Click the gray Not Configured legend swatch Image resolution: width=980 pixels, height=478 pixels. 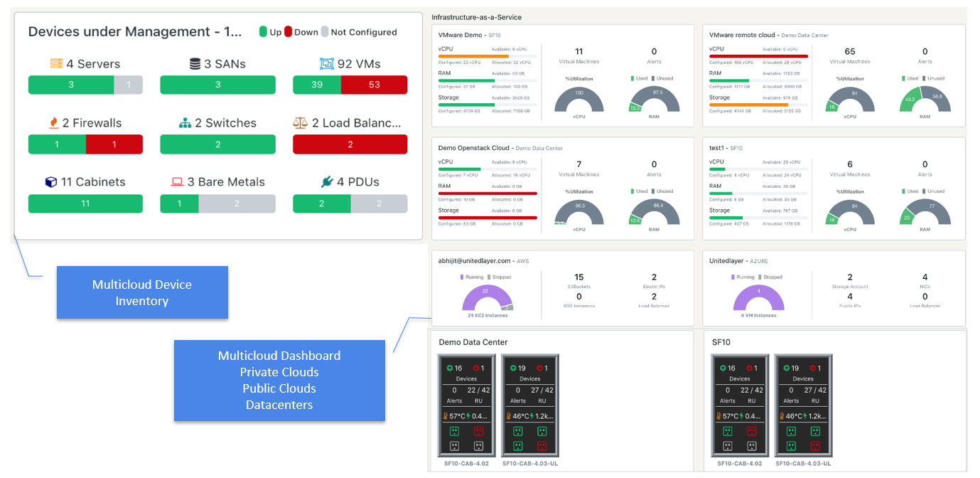coord(325,32)
